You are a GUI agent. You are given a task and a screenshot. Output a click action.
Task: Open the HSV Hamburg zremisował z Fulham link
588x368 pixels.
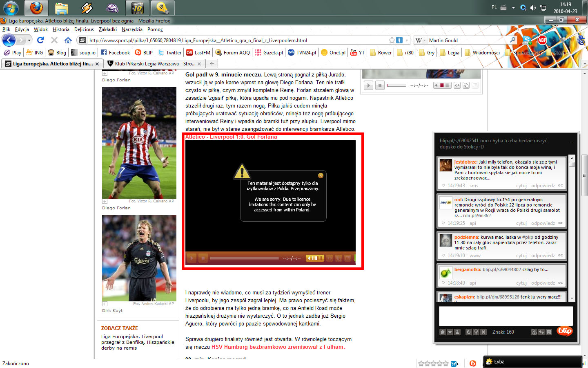click(x=278, y=347)
